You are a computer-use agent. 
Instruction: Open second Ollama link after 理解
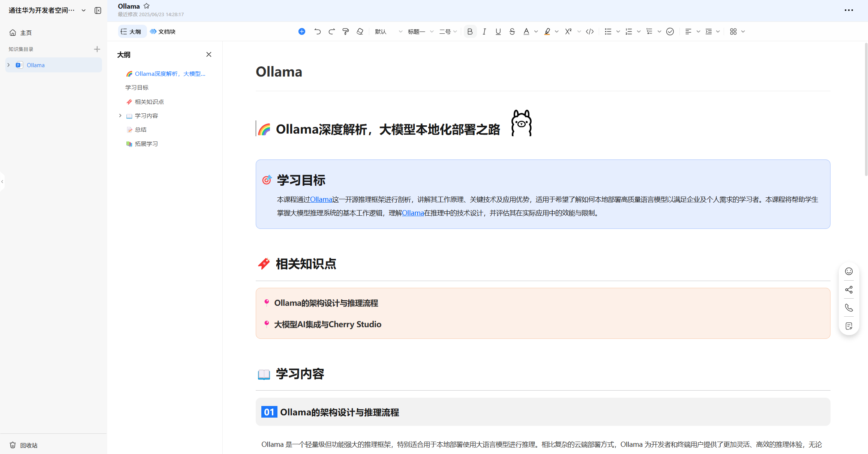click(413, 213)
